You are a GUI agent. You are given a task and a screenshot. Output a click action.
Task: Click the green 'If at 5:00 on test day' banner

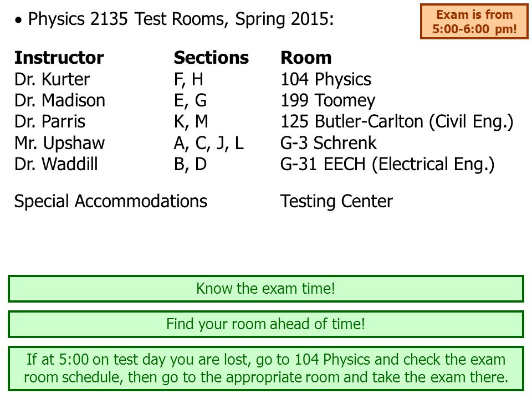266,369
